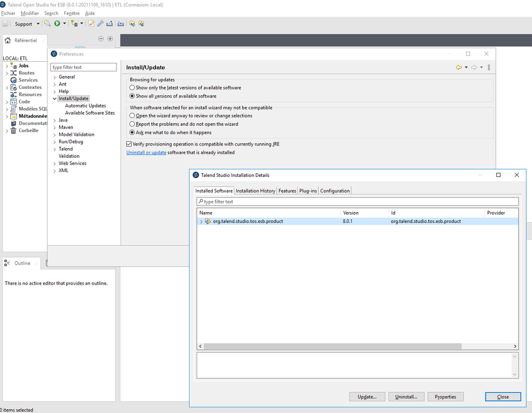Click the right scroll arrow of the software list

515,346
